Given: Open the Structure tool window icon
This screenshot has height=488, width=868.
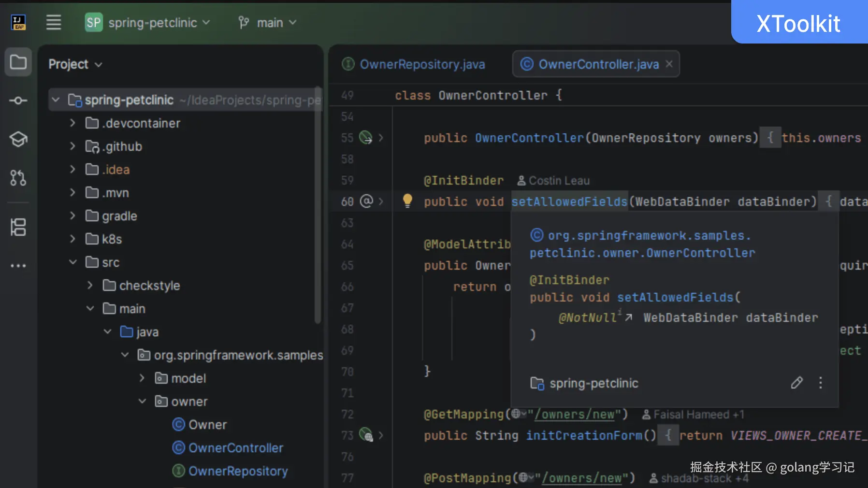Looking at the screenshot, I should (18, 227).
